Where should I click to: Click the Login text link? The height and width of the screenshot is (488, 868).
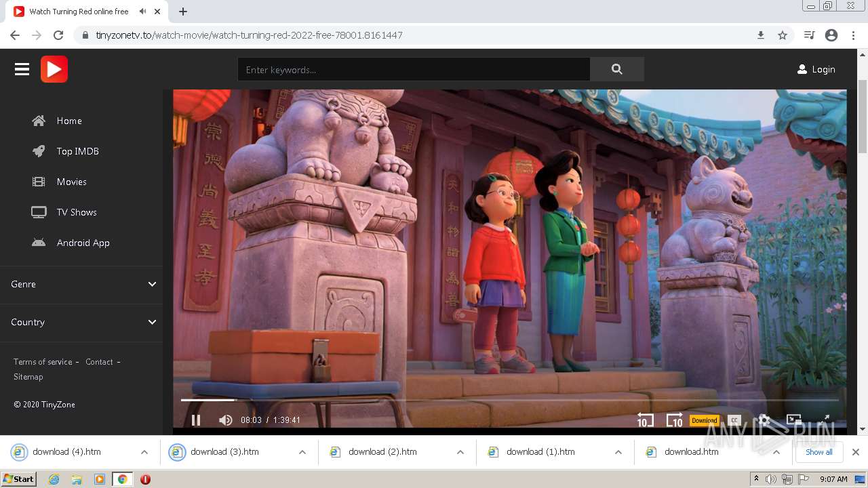(823, 69)
